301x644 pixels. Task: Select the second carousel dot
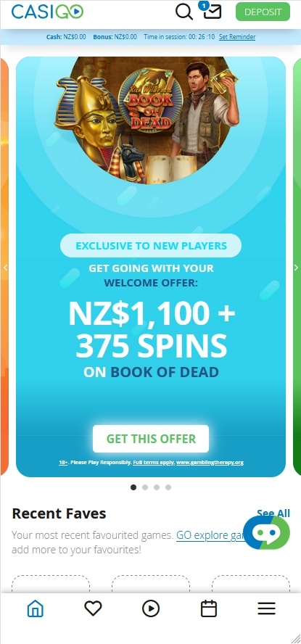click(x=145, y=487)
